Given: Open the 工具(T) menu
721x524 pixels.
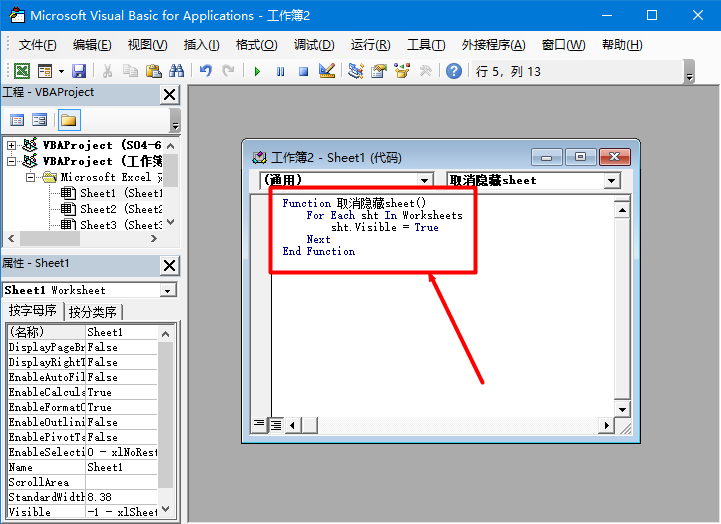Looking at the screenshot, I should pos(426,45).
